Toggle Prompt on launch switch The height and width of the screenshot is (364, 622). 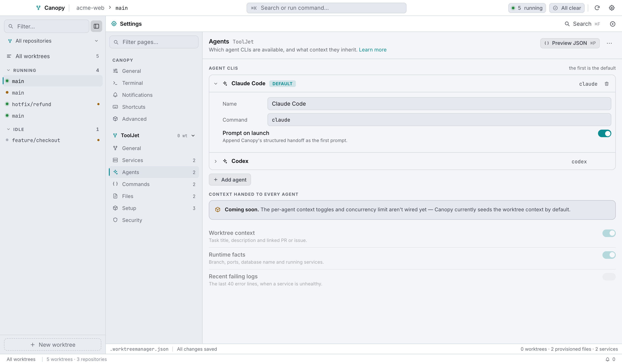point(604,133)
